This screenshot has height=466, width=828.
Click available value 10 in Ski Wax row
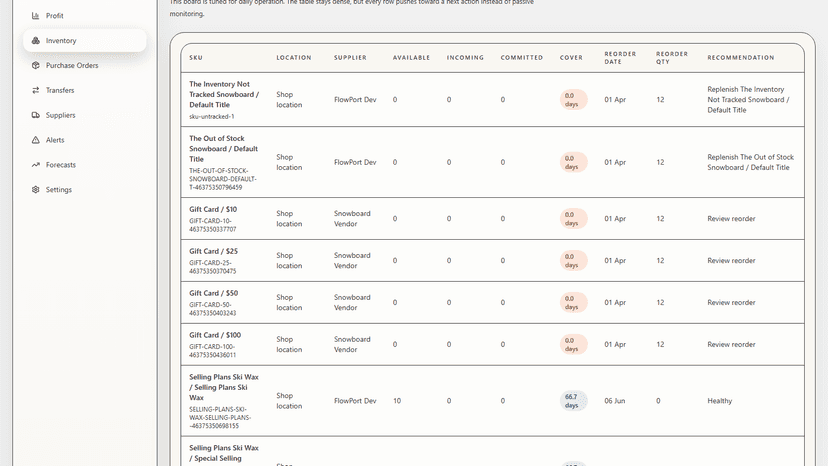click(x=397, y=401)
